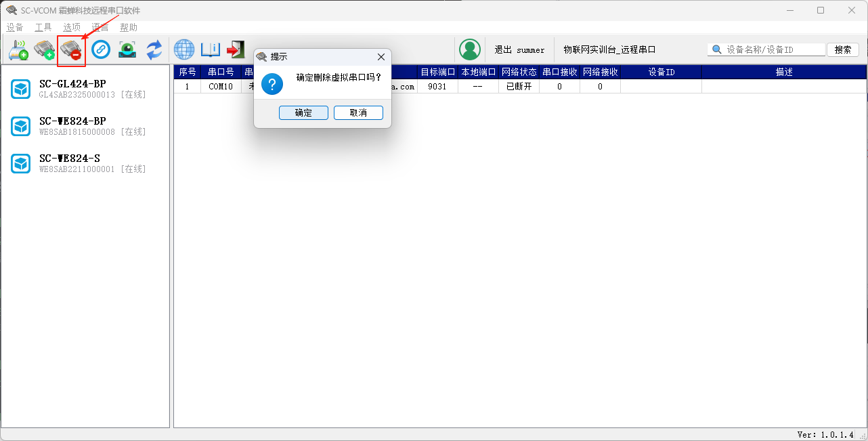Image resolution: width=868 pixels, height=441 pixels.
Task: Click the 搜索 search button
Action: pos(843,50)
